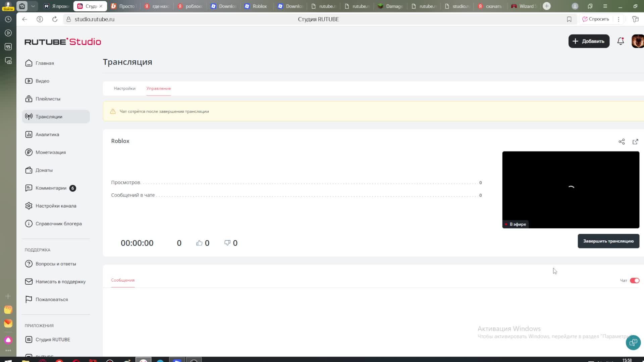Switch to the Настройки tab
Viewport: 644px width, 362px height.
pos(124,88)
